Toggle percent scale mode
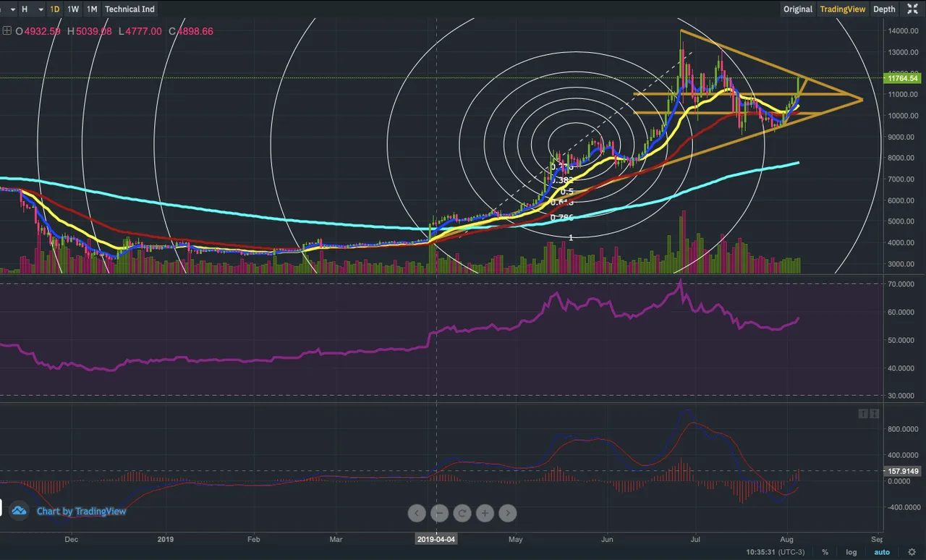 pos(825,552)
